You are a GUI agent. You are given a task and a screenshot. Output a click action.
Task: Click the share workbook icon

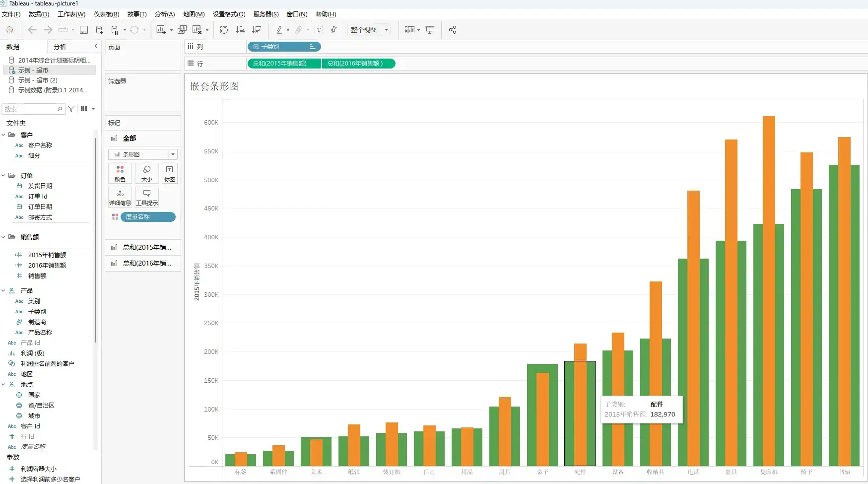point(453,30)
